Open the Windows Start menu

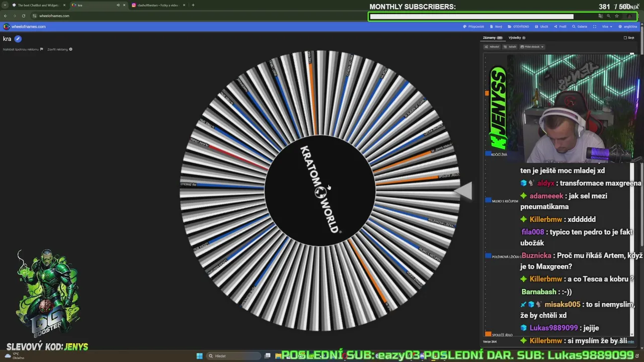[x=199, y=356]
